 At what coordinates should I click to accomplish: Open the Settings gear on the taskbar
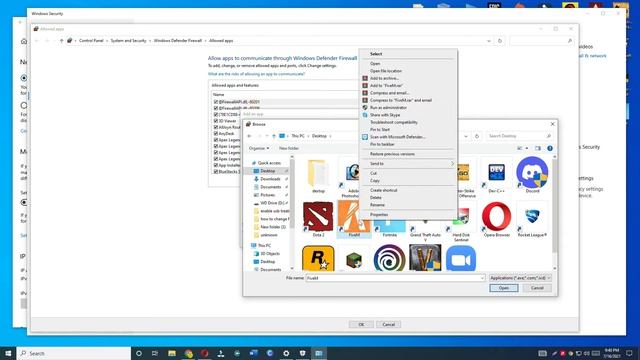pos(286,353)
